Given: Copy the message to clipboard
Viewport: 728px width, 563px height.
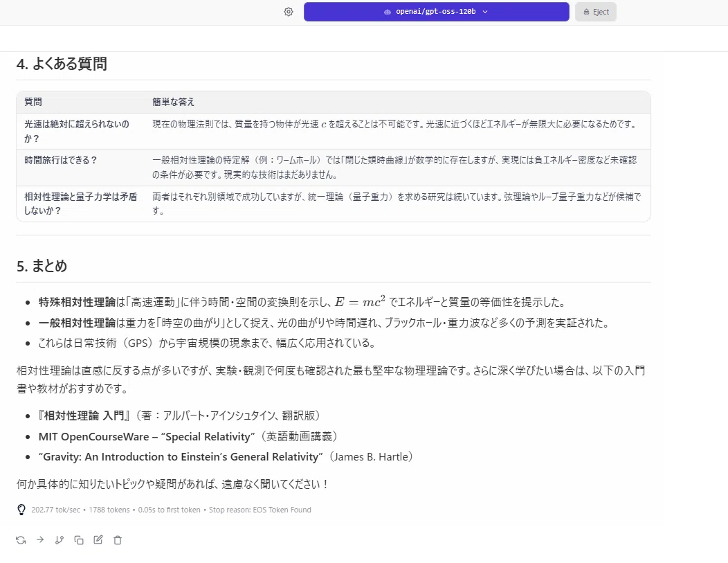Looking at the screenshot, I should coord(79,539).
